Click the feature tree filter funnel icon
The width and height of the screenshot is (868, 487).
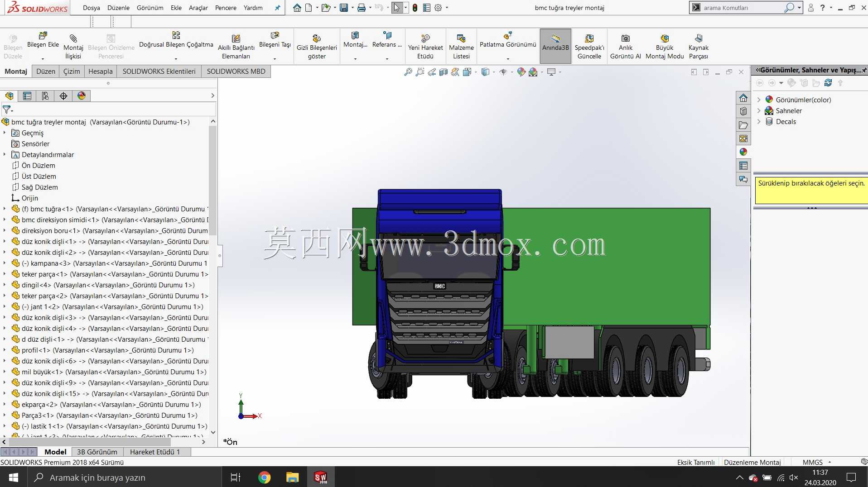pos(6,110)
